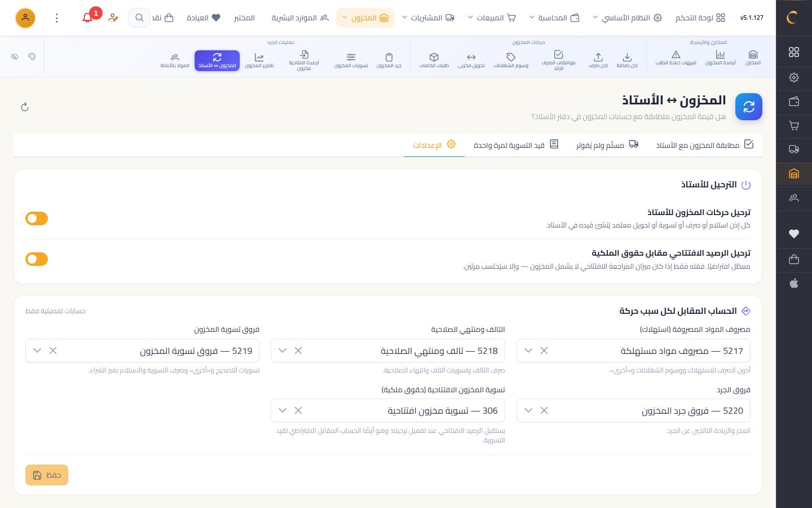812x508 pixels.
Task: Open إذن صرف issue voucher
Action: click(598, 60)
